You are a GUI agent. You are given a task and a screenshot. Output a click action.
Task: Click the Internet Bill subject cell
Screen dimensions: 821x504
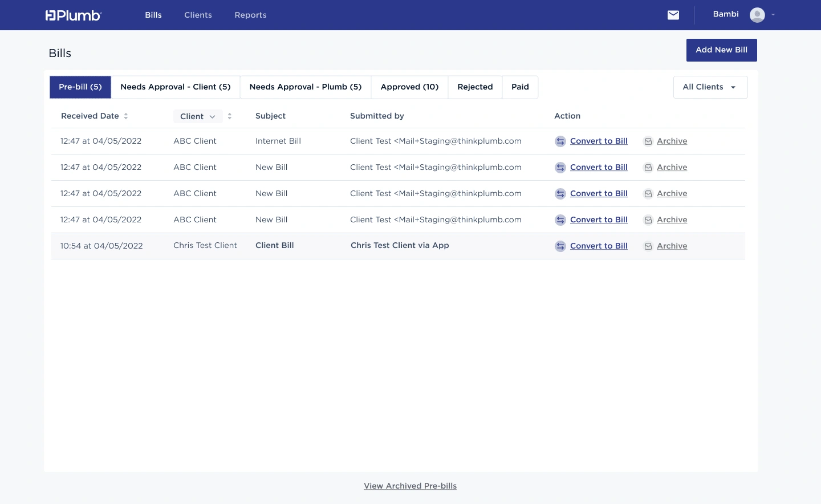pos(278,141)
